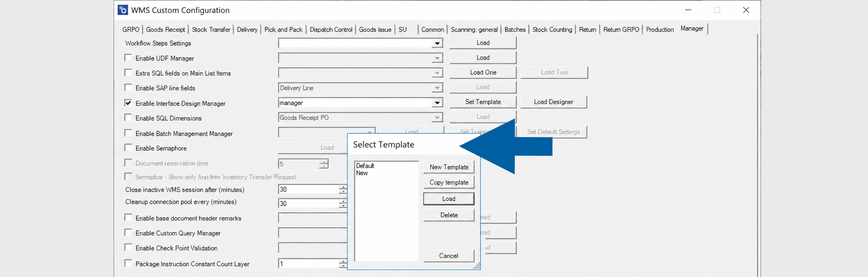868x277 pixels.
Task: Tick Extra SQL fields on Main List Items
Action: (x=128, y=73)
